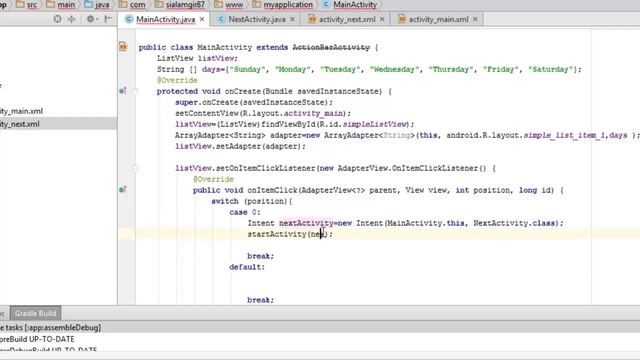
Task: Close the activity_main.xml tab
Action: tap(475, 19)
